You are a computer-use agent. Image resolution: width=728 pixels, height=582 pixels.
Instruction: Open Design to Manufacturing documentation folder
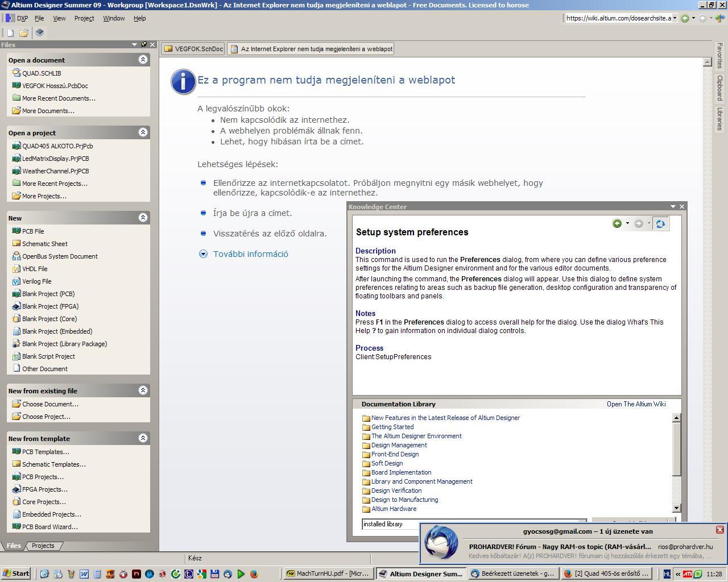405,500
